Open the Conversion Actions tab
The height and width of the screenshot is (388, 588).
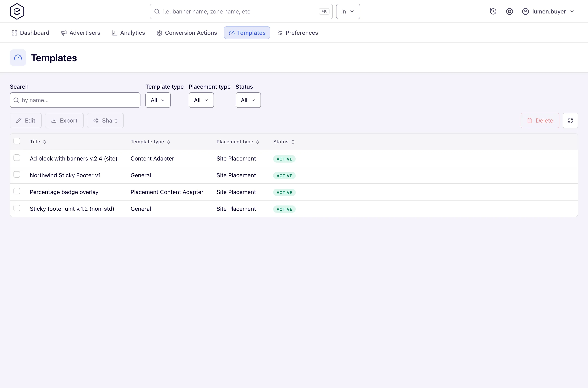point(187,33)
